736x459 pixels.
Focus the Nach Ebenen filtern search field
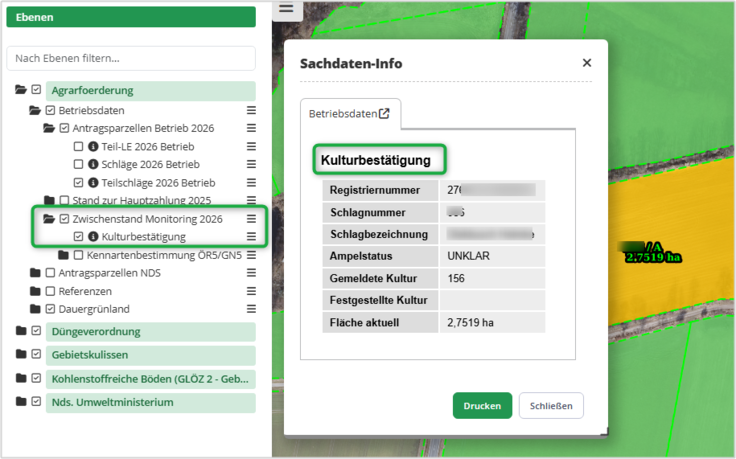pyautogui.click(x=131, y=58)
